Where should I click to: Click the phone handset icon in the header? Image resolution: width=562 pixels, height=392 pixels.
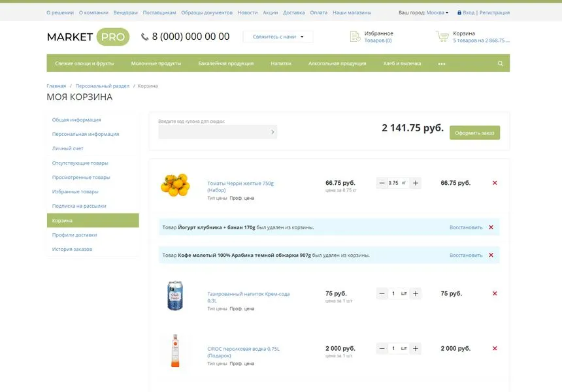145,37
